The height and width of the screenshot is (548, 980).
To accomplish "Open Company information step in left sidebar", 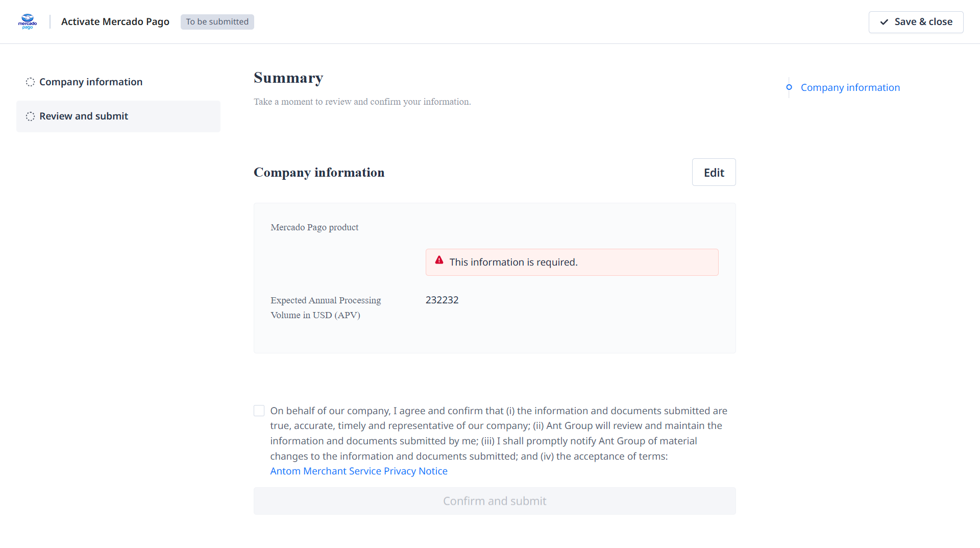I will (x=91, y=82).
